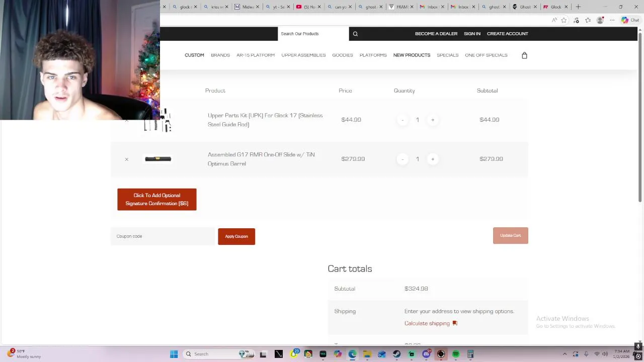Click the Apply Coupon button
Image resolution: width=644 pixels, height=362 pixels.
(236, 236)
